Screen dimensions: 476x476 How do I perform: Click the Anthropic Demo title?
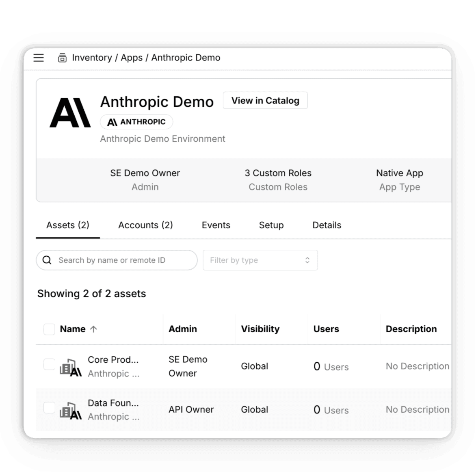tap(157, 102)
